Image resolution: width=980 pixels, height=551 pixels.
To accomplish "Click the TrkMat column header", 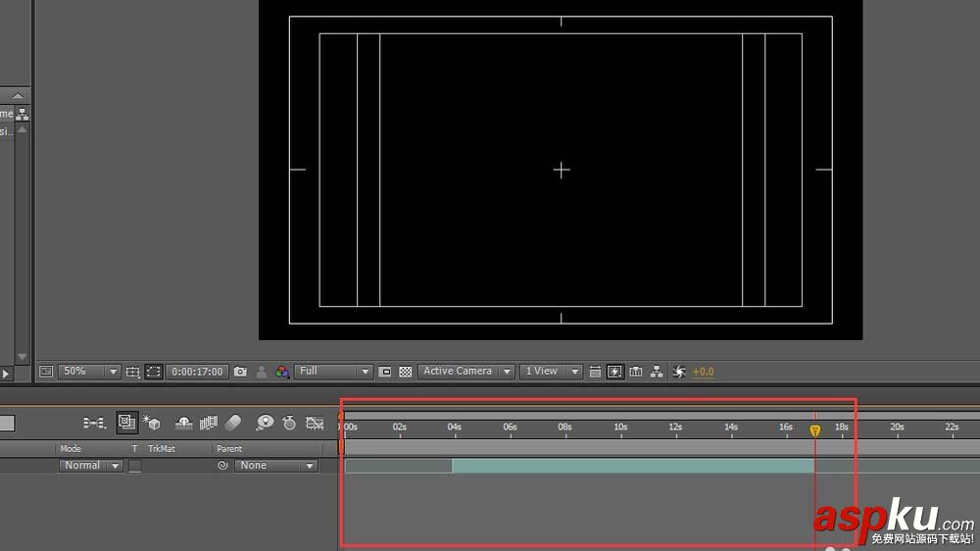I will tap(162, 448).
